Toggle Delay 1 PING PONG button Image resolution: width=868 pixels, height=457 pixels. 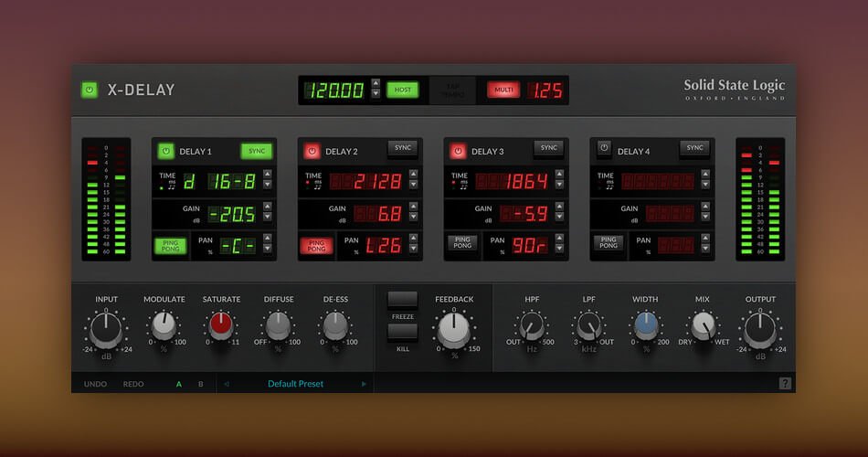tap(170, 246)
